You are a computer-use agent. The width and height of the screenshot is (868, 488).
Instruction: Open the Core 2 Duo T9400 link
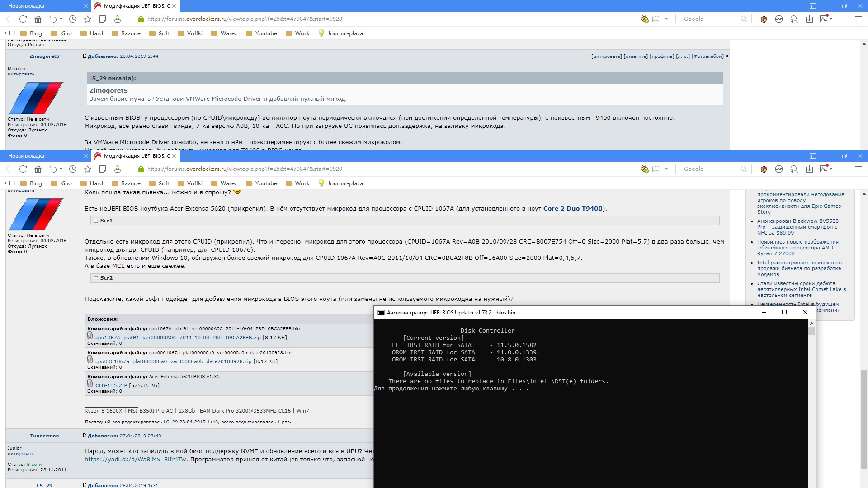[x=573, y=209]
